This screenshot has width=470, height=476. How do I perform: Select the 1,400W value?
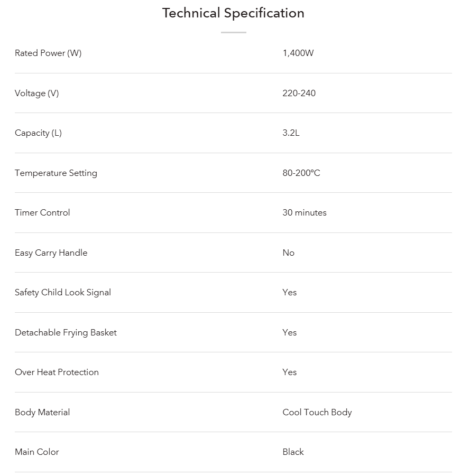[x=298, y=53]
